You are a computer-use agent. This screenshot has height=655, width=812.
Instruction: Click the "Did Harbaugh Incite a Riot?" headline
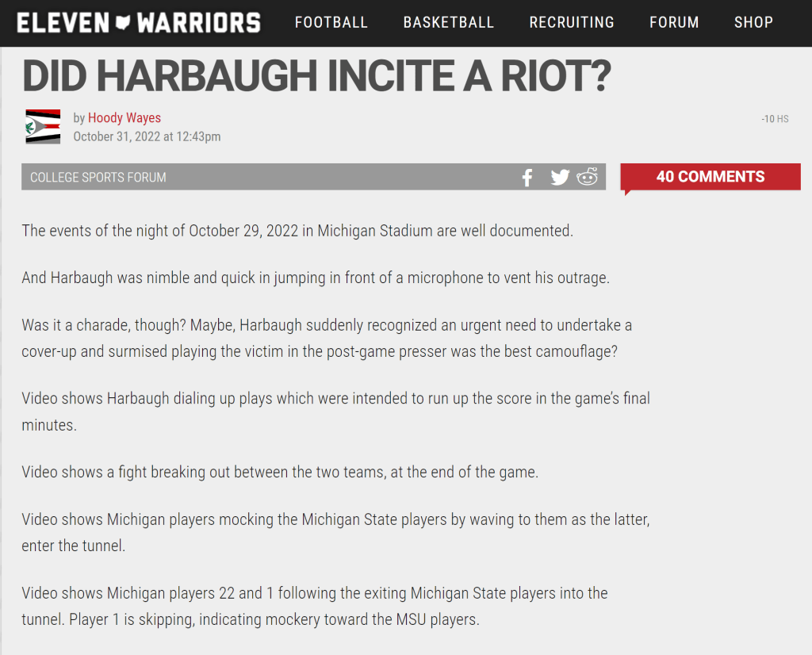[x=316, y=75]
